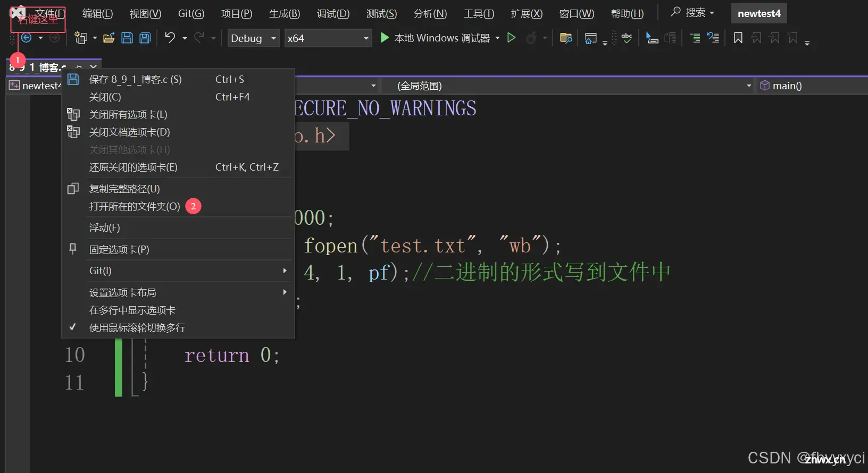
Task: Open the 扩展(X) menu
Action: (527, 14)
